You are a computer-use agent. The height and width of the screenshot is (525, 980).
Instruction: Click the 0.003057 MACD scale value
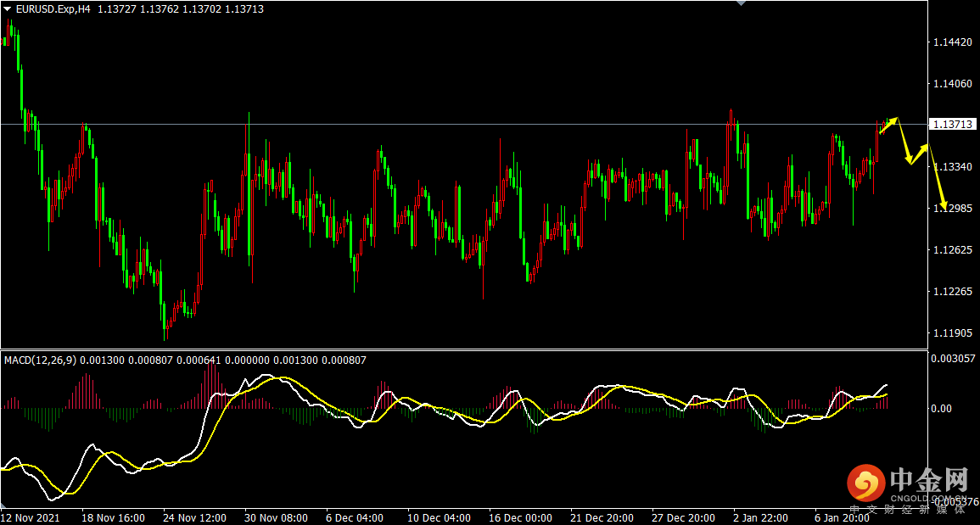(x=954, y=359)
